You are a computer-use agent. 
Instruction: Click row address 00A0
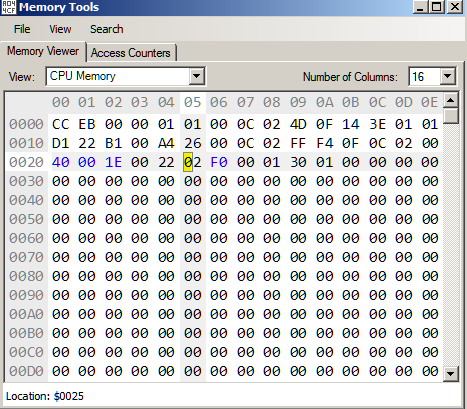tap(26, 314)
